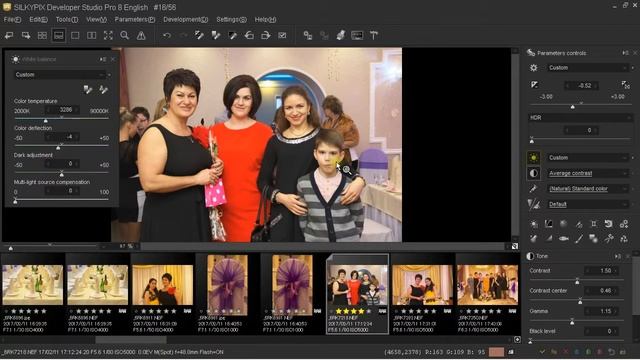The image size is (640, 360).
Task: Redo the last undone edit
Action: coord(183,36)
